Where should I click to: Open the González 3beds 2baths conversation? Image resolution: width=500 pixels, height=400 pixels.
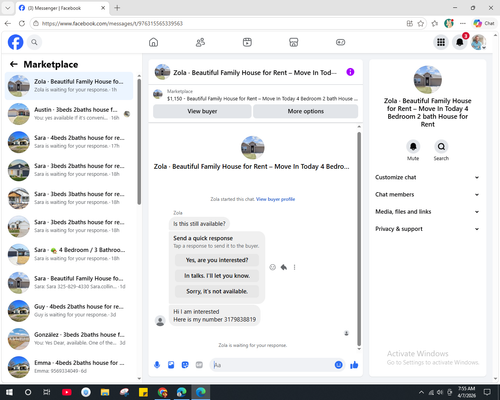pyautogui.click(x=69, y=339)
